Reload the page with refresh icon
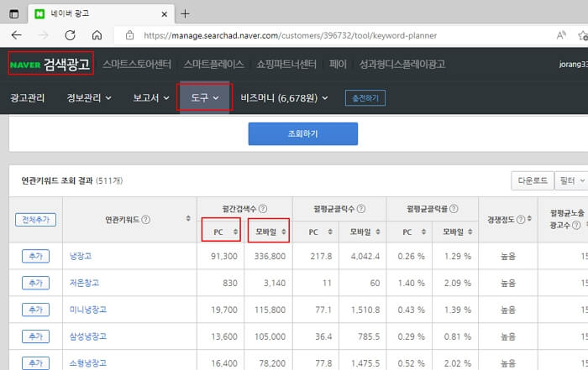 tap(70, 35)
